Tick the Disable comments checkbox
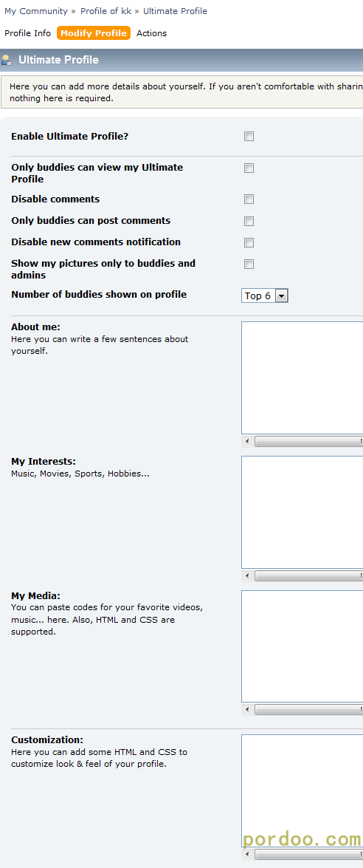Screen dimensions: 363x868 click(249, 199)
